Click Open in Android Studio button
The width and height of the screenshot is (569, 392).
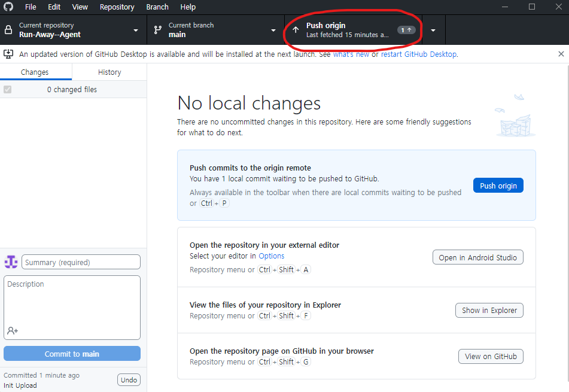click(x=478, y=257)
